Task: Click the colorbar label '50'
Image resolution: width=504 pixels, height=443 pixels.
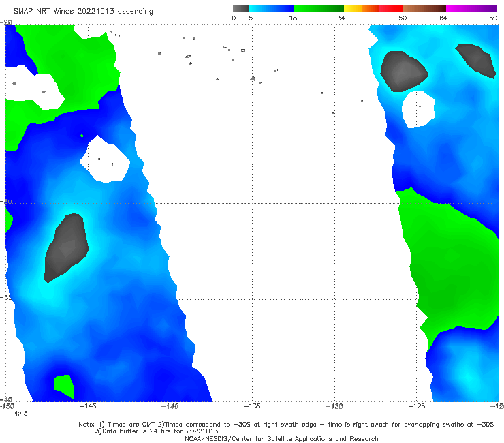Action: (403, 18)
